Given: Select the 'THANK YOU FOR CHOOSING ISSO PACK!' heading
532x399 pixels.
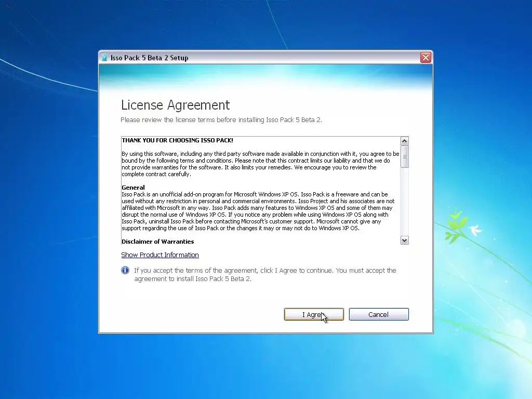Looking at the screenshot, I should (x=178, y=140).
